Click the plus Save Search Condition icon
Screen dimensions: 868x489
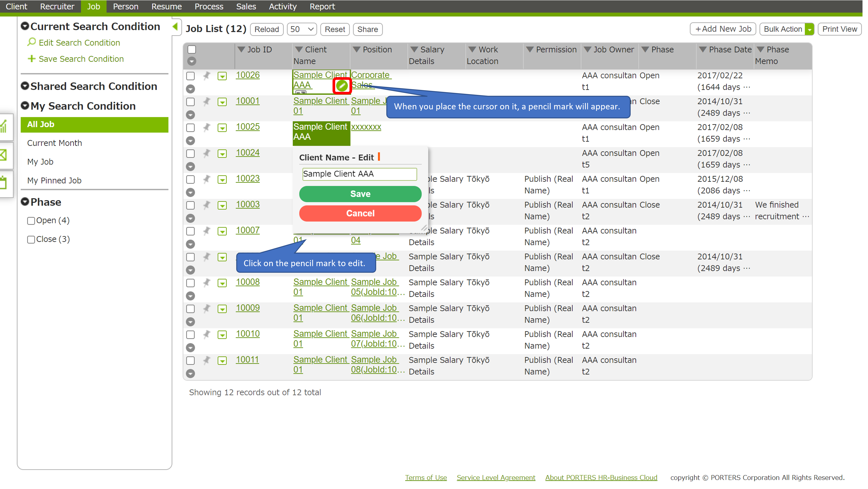click(x=31, y=59)
